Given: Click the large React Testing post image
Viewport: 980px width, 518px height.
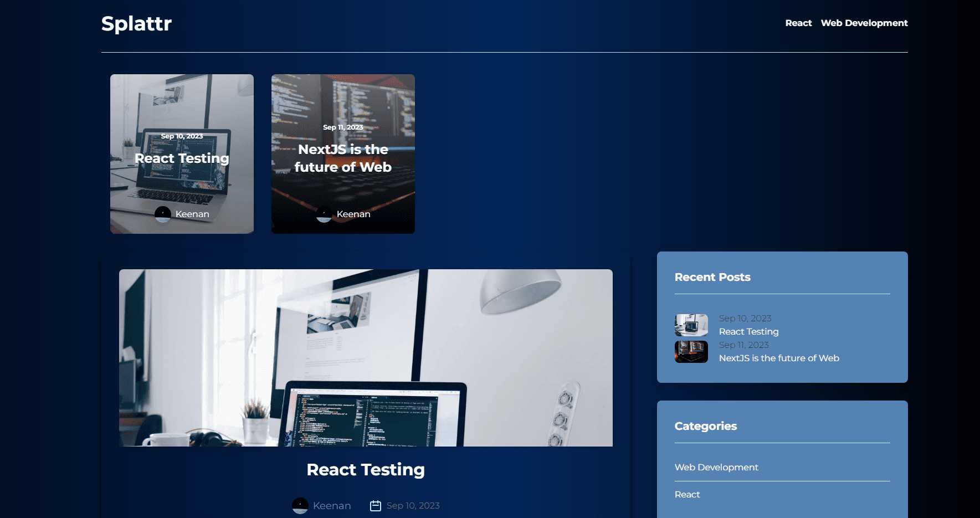Looking at the screenshot, I should [x=366, y=358].
